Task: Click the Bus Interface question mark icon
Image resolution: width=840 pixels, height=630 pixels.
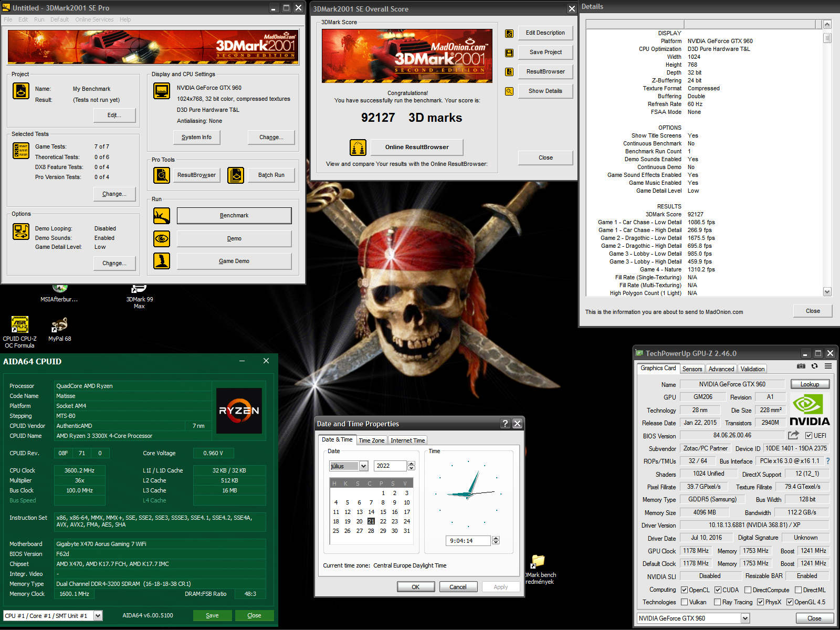Action: coord(828,461)
